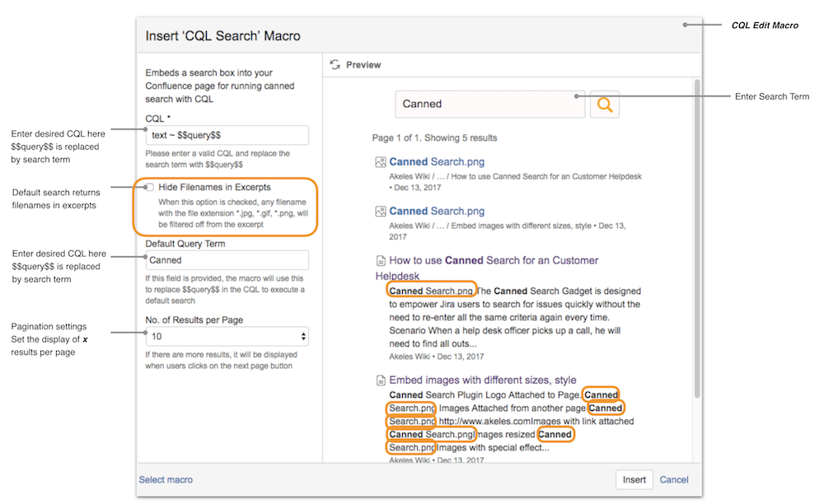
Task: Click the Select macro link
Action: [166, 479]
